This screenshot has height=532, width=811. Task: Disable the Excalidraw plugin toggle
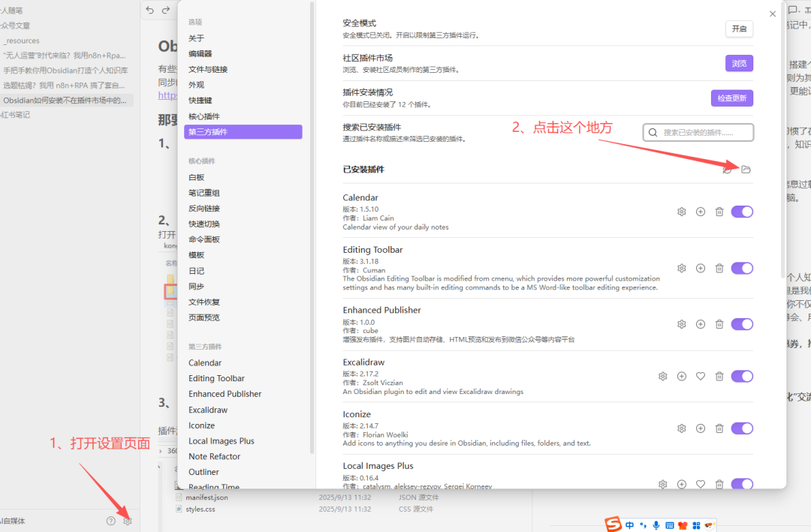tap(742, 377)
